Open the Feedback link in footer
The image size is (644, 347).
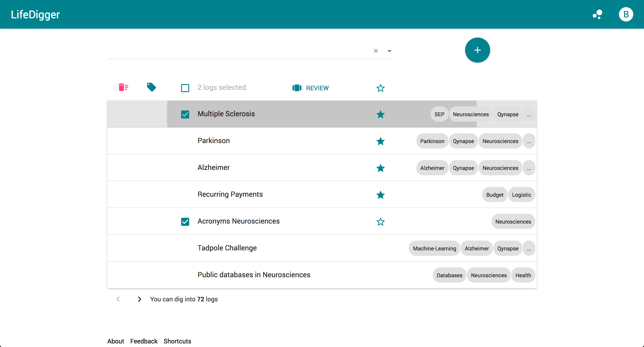144,341
